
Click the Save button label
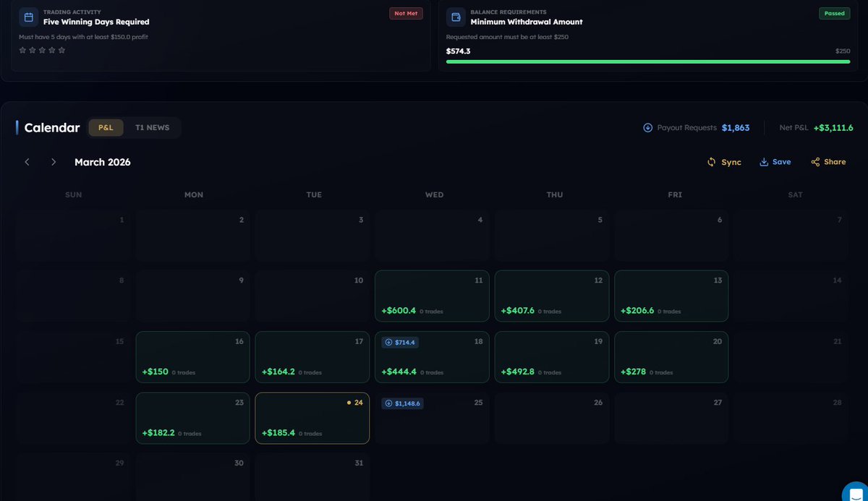coord(782,162)
